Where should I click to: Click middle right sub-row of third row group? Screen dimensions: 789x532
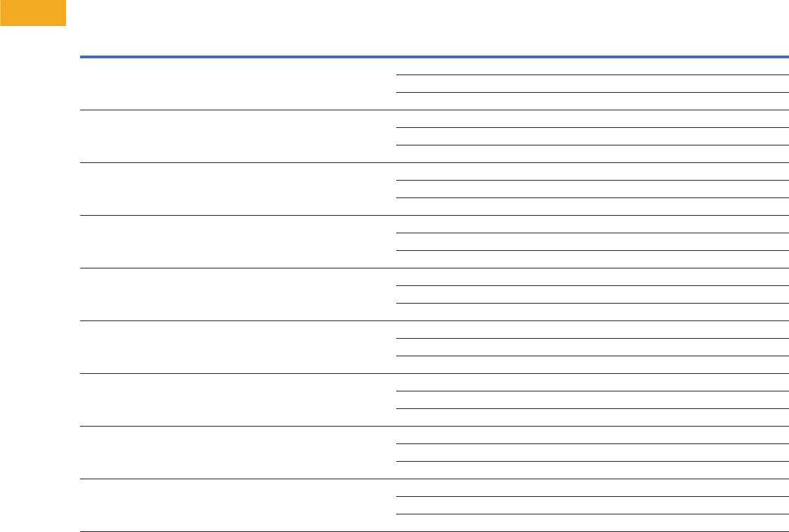click(592, 189)
